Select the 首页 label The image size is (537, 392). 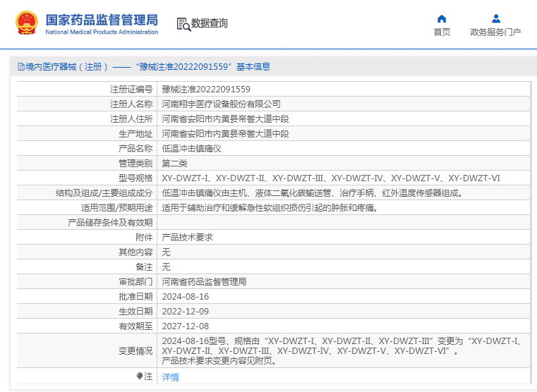[442, 32]
